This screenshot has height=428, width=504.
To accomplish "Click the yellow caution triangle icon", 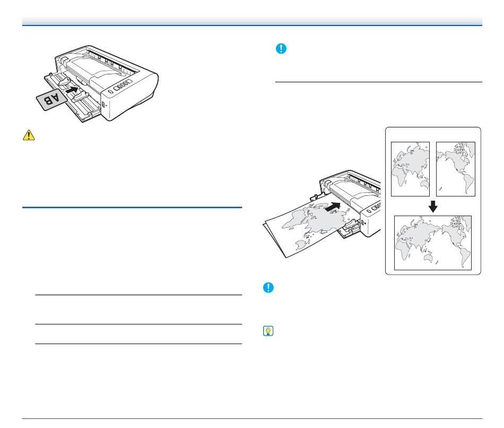I will coord(29,135).
